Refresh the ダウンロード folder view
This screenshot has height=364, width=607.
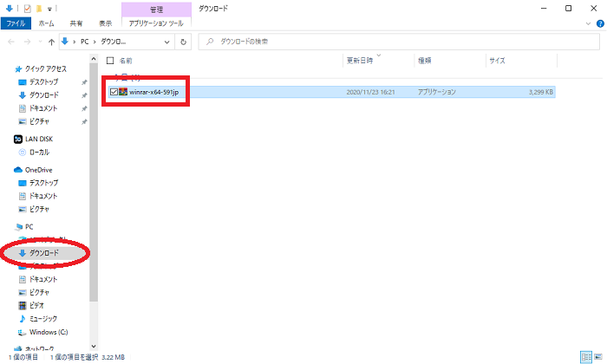(x=183, y=42)
